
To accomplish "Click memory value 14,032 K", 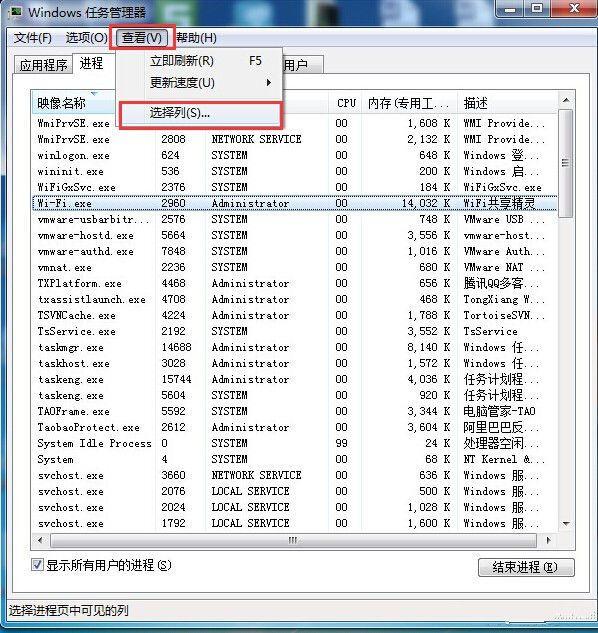I will point(426,203).
